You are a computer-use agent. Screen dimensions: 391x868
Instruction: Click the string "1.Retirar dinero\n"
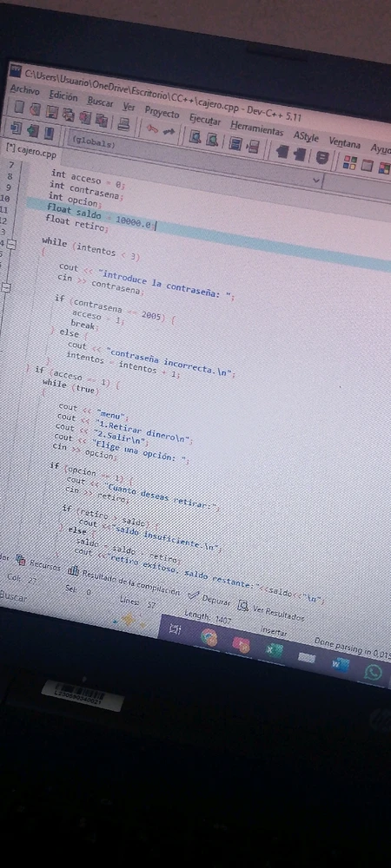coord(142,431)
